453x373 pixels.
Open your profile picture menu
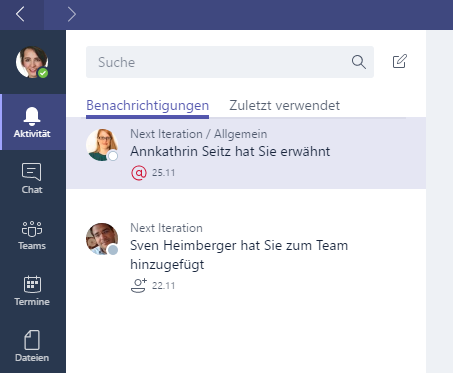(x=32, y=62)
